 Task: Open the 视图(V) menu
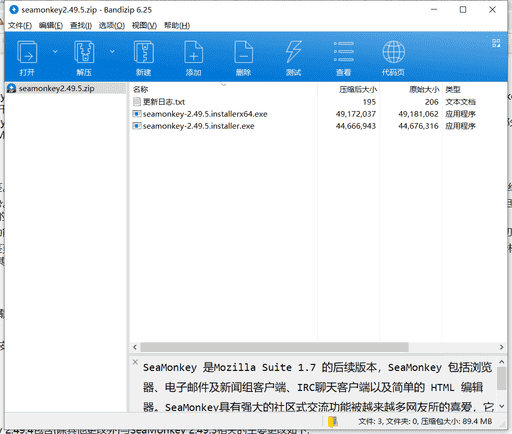[x=144, y=26]
